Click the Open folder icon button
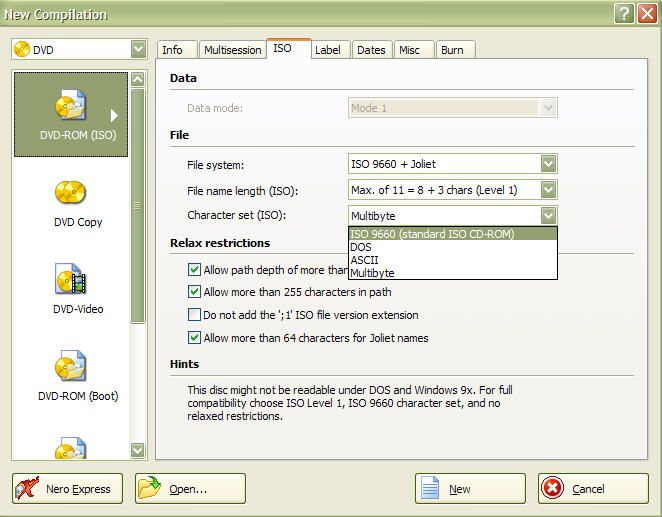This screenshot has width=662, height=517. pyautogui.click(x=149, y=489)
